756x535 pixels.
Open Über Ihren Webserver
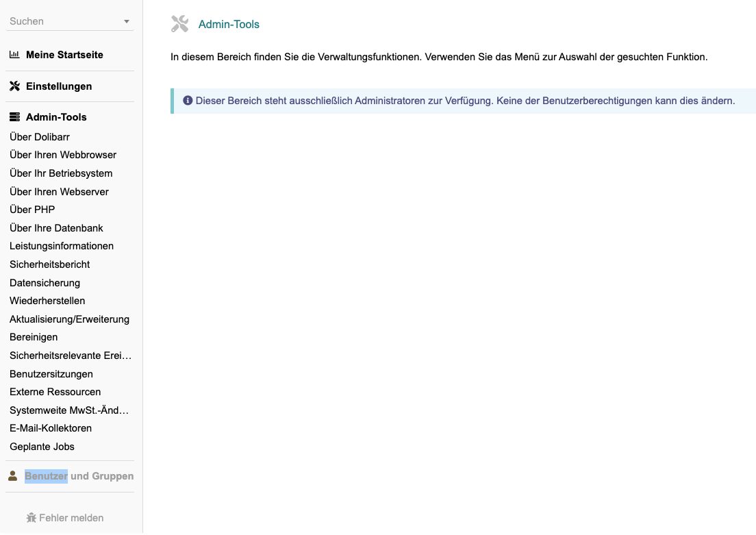coord(60,192)
